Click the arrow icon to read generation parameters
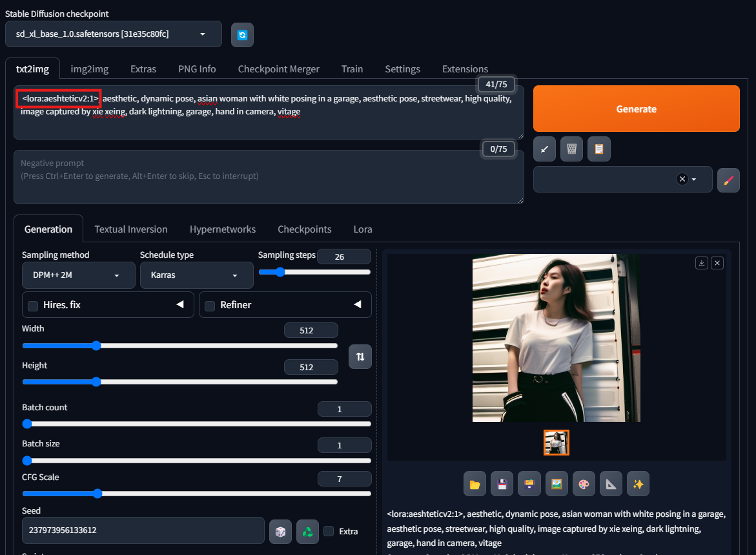This screenshot has width=756, height=555. coord(544,149)
